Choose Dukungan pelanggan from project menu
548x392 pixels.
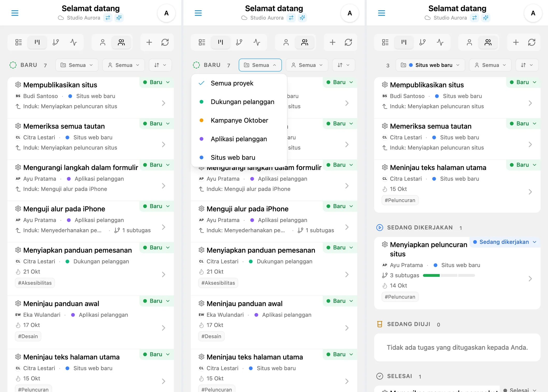(x=239, y=102)
